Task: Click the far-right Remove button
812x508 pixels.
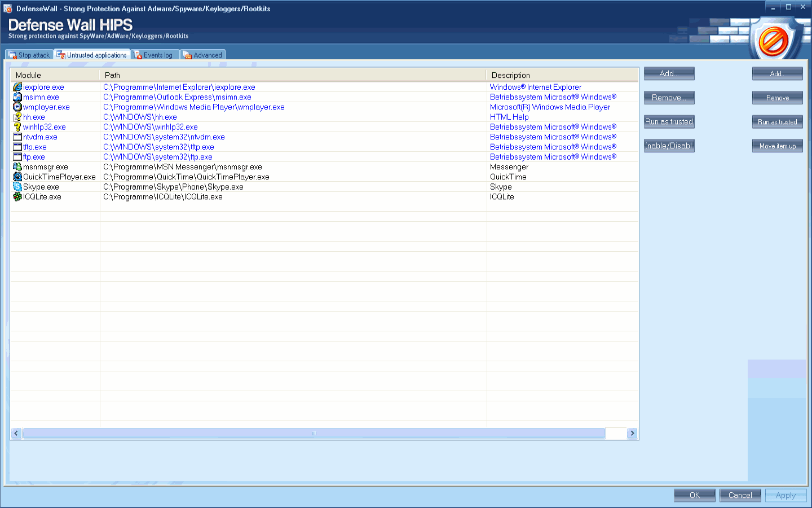Action: [778, 98]
